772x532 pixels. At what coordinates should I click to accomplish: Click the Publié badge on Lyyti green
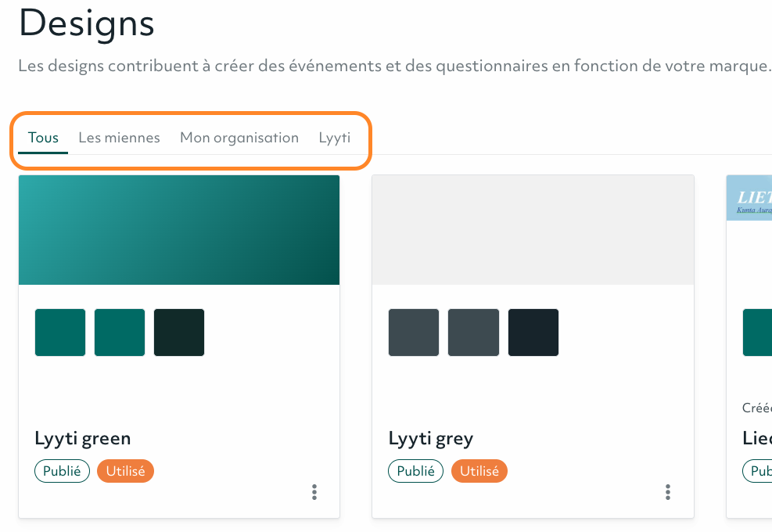(62, 471)
